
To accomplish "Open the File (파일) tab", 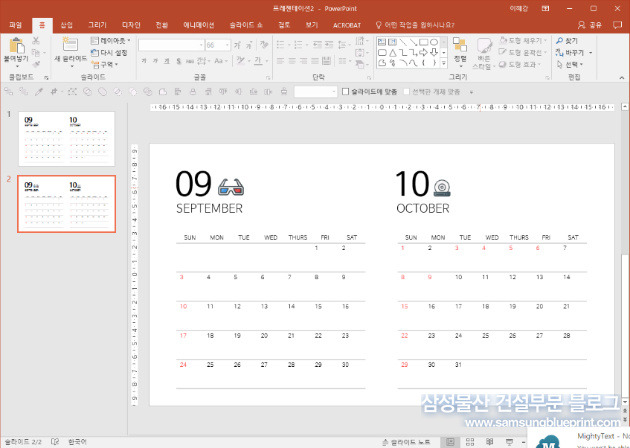I will click(15, 25).
